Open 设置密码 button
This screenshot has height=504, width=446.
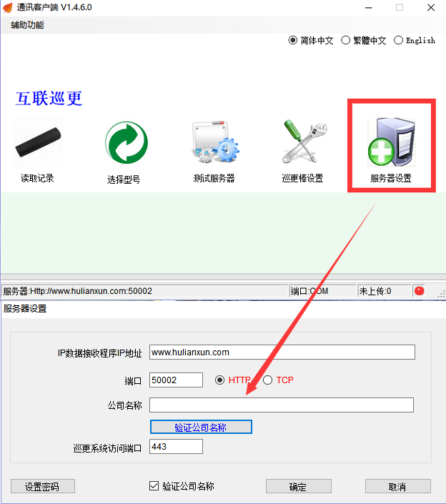point(43,486)
